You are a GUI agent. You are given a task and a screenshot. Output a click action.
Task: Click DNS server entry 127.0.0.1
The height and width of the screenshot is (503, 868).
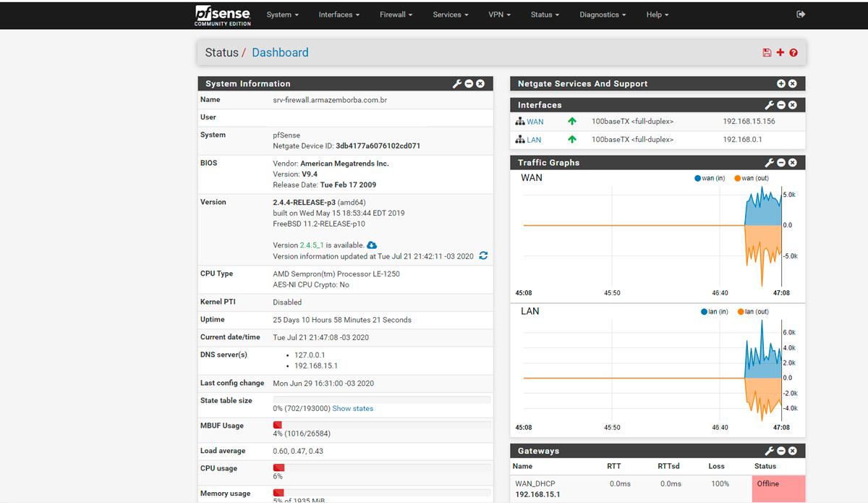click(x=310, y=355)
